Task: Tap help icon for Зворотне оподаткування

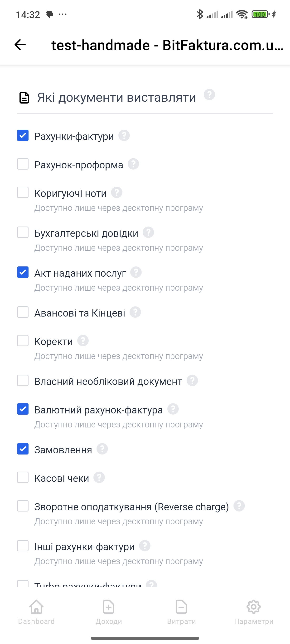Action: click(x=239, y=506)
